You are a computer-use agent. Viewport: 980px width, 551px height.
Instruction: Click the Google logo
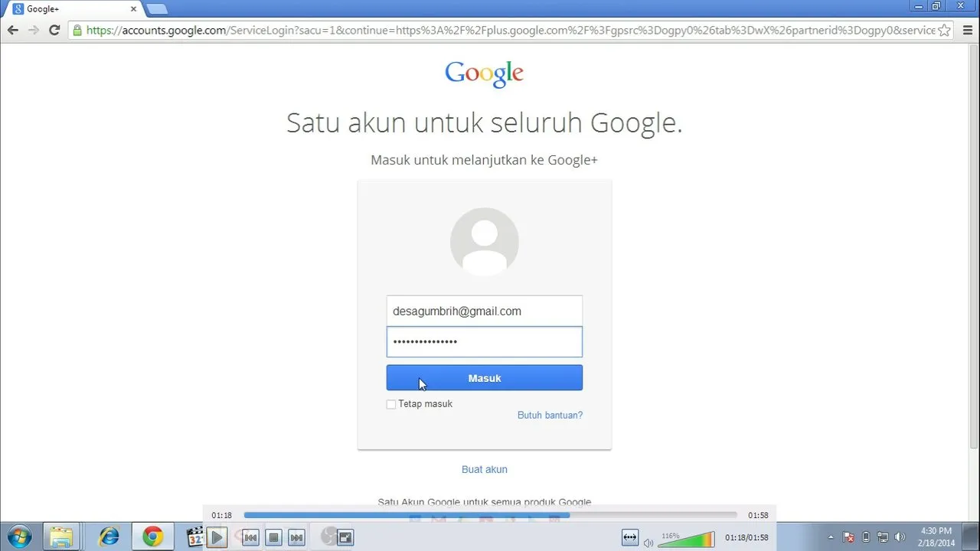pyautogui.click(x=484, y=73)
